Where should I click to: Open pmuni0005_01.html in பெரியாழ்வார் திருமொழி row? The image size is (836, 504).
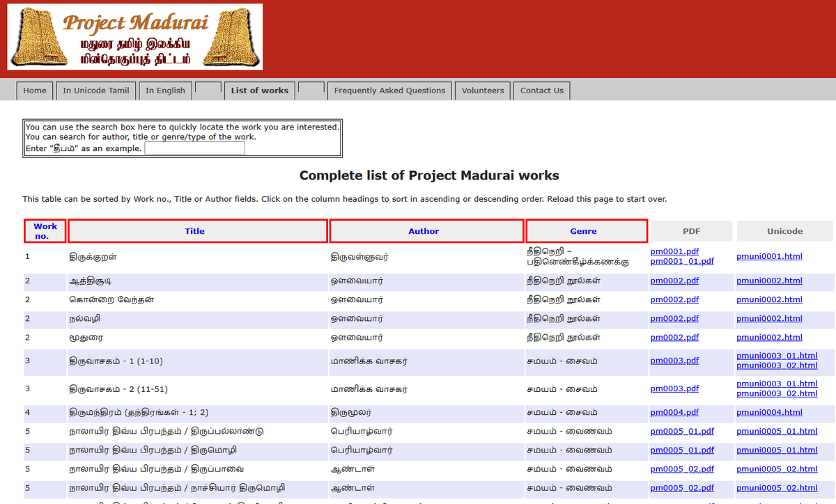(x=777, y=450)
